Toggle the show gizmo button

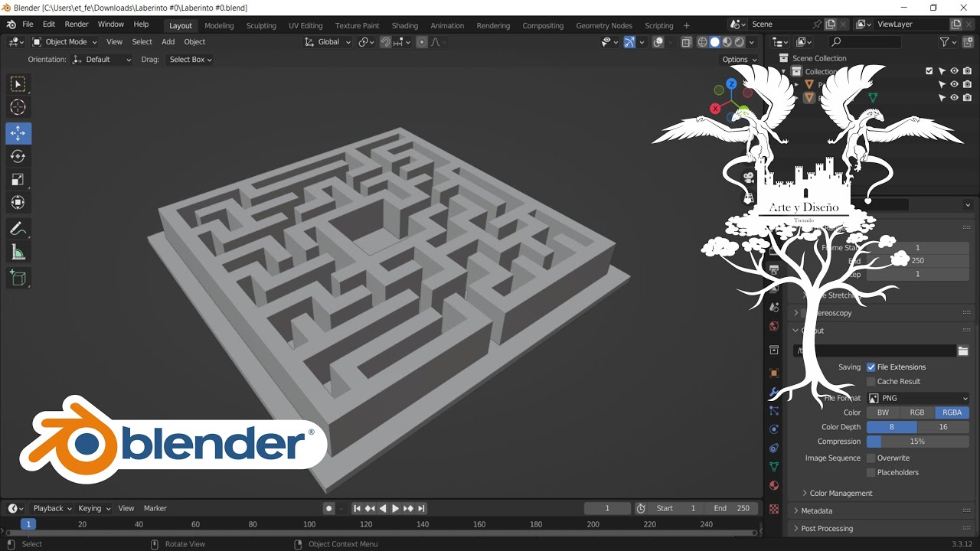tap(629, 42)
